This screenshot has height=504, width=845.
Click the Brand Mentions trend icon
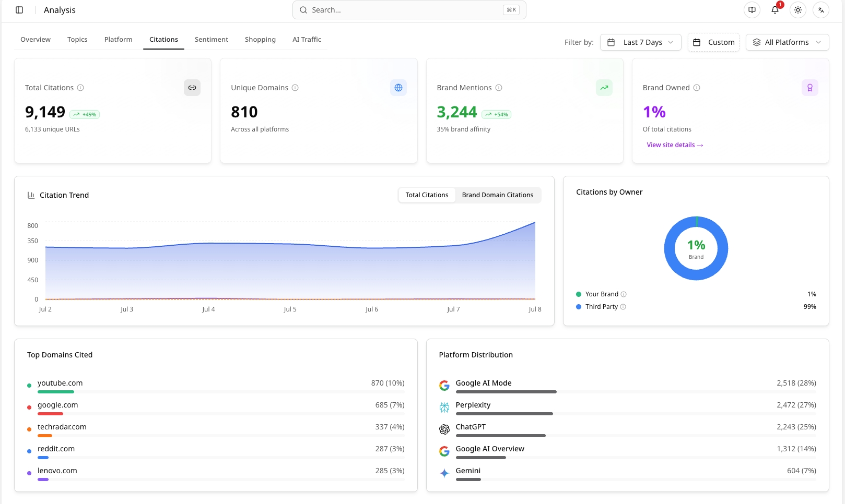(x=604, y=88)
